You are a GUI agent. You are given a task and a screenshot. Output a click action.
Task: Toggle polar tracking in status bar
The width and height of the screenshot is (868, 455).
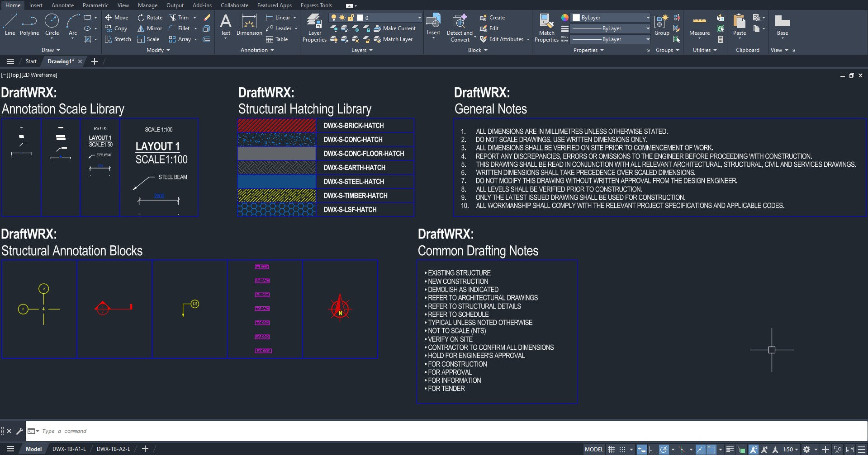coord(664,449)
